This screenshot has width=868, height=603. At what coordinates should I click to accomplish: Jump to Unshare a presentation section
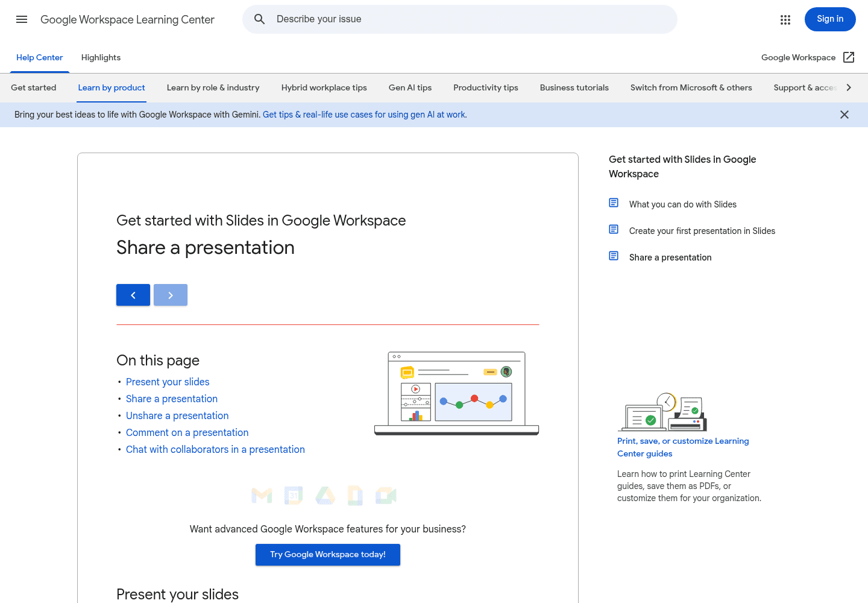[177, 415]
